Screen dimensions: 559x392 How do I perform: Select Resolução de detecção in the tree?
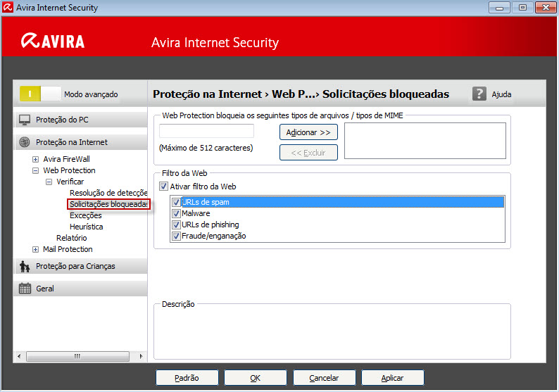click(x=108, y=193)
